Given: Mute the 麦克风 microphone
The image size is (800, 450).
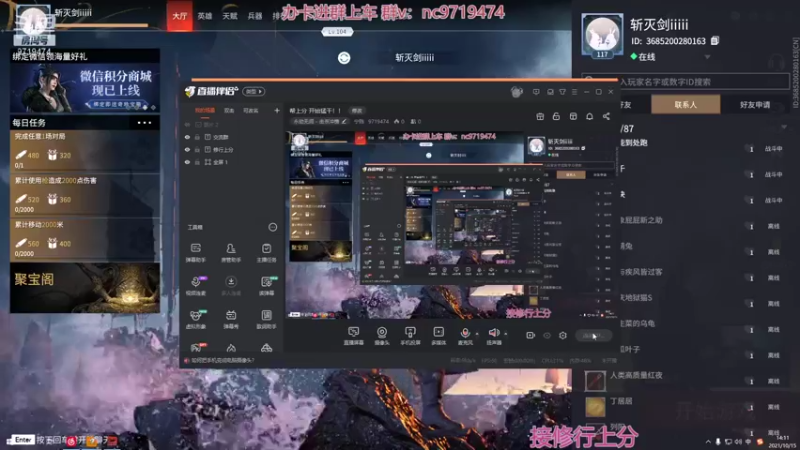Looking at the screenshot, I should pos(465,335).
